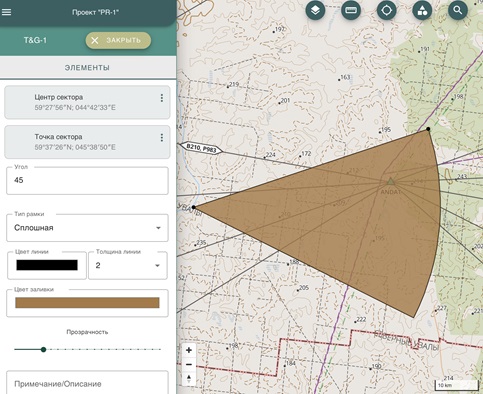
Task: Click the ANDAT waypoint triangle
Action: (x=390, y=182)
